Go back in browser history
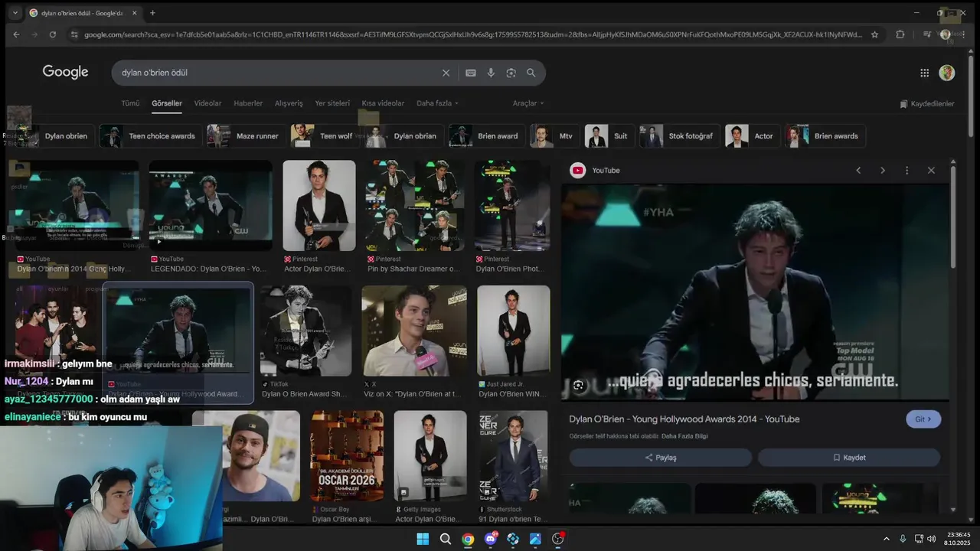 (x=16, y=34)
